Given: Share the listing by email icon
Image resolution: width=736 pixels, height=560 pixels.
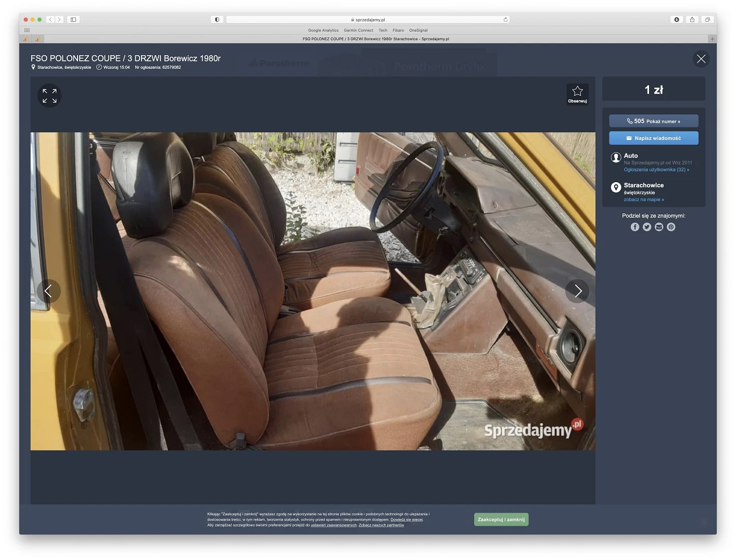Looking at the screenshot, I should (659, 227).
